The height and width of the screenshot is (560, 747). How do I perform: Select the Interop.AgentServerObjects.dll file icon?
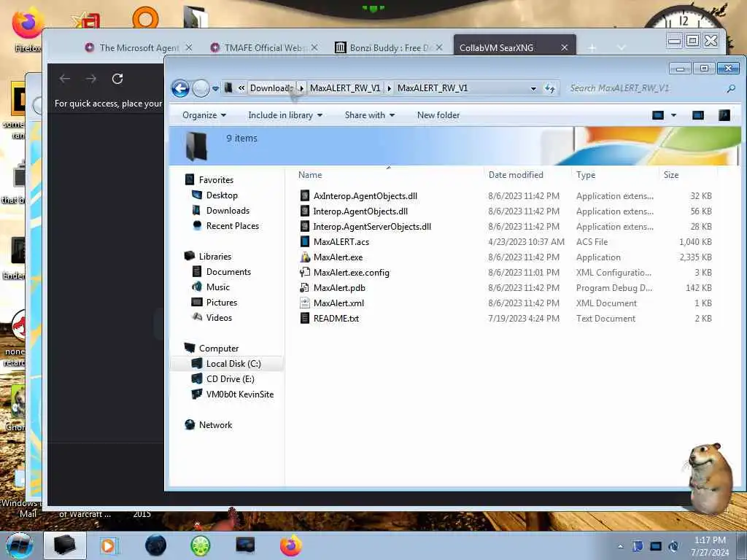305,226
